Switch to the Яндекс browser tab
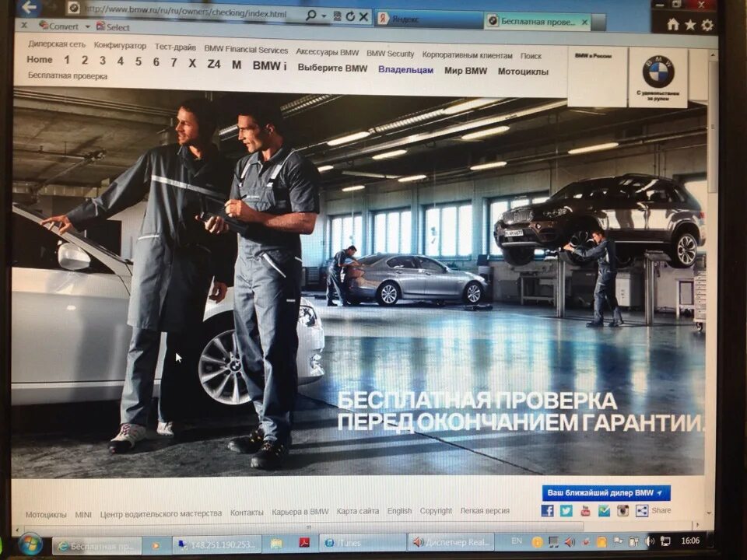Screen dimensions: 747x560 pos(429,19)
